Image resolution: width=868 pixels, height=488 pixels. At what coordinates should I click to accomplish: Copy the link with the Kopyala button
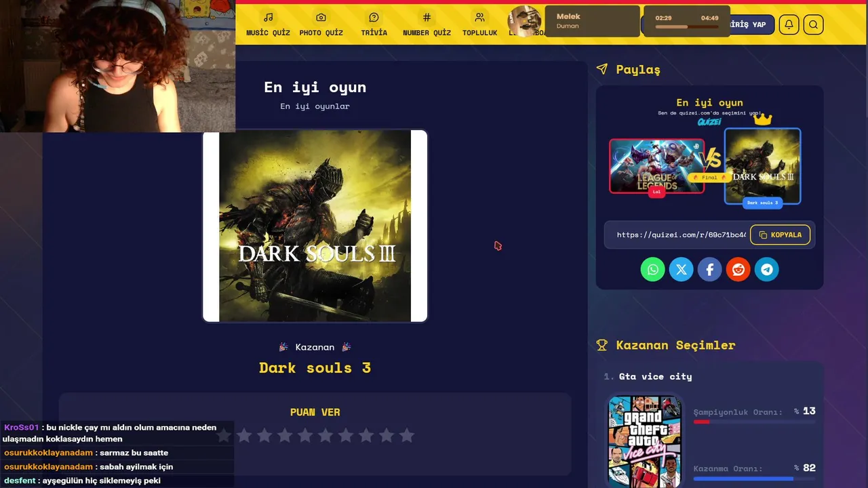(780, 235)
